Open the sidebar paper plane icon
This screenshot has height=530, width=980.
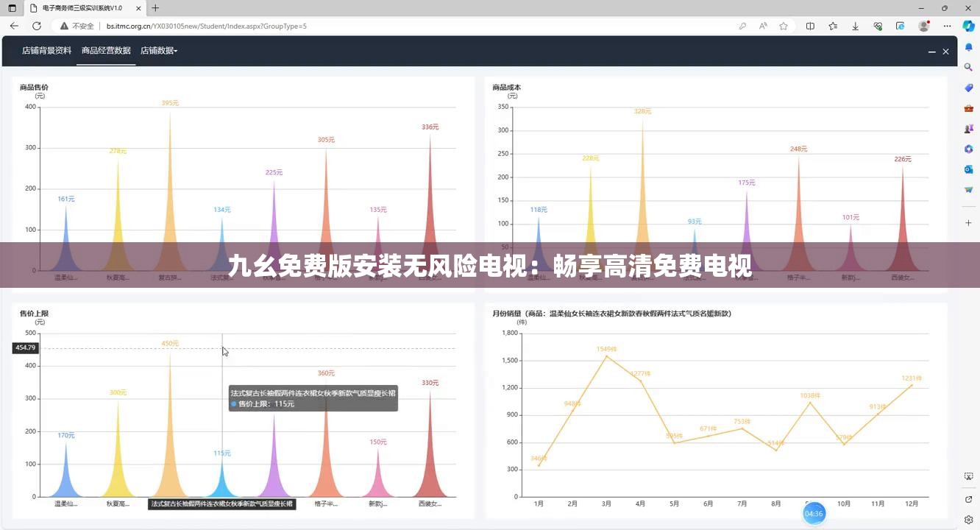pyautogui.click(x=969, y=189)
